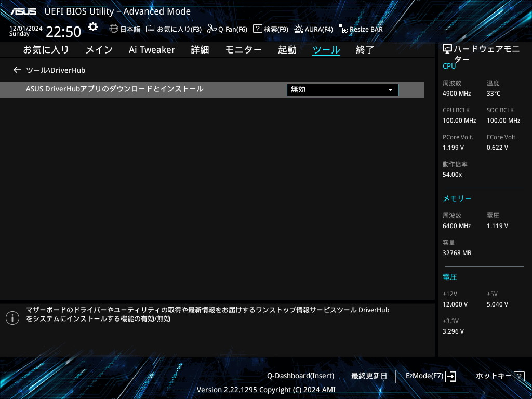Viewport: 532px width, 399px height.
Task: Click the 電圧 section heading in blue
Action: 449,277
